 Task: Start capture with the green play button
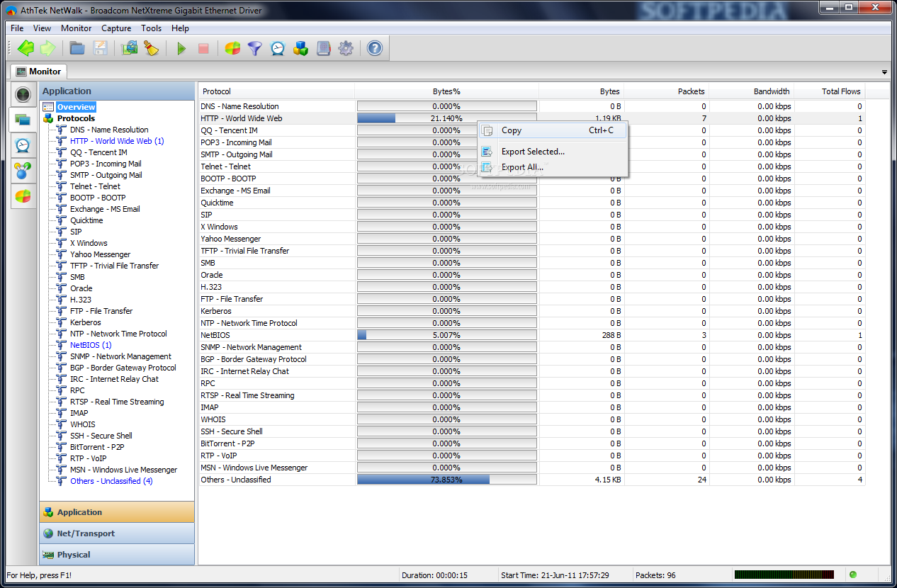[181, 49]
